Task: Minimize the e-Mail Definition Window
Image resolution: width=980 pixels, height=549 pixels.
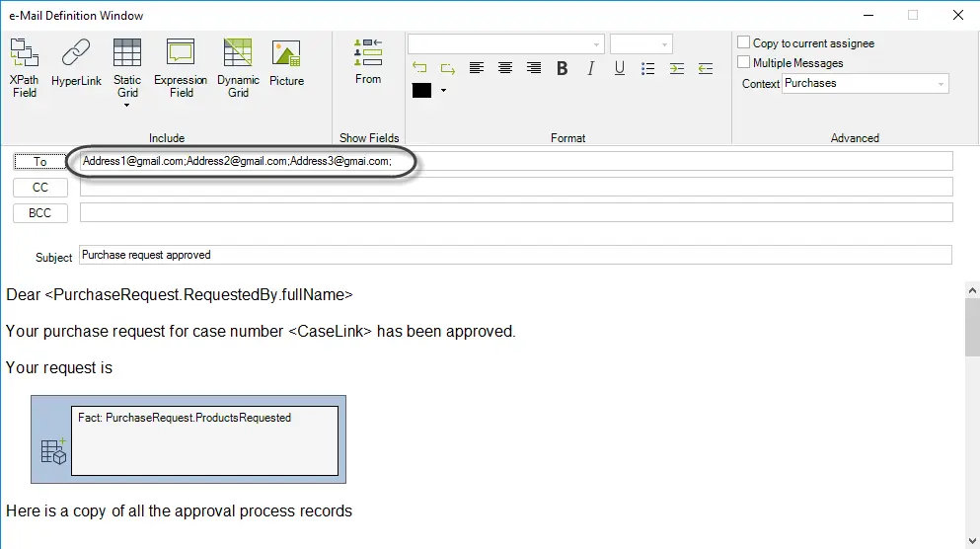Action: click(868, 15)
